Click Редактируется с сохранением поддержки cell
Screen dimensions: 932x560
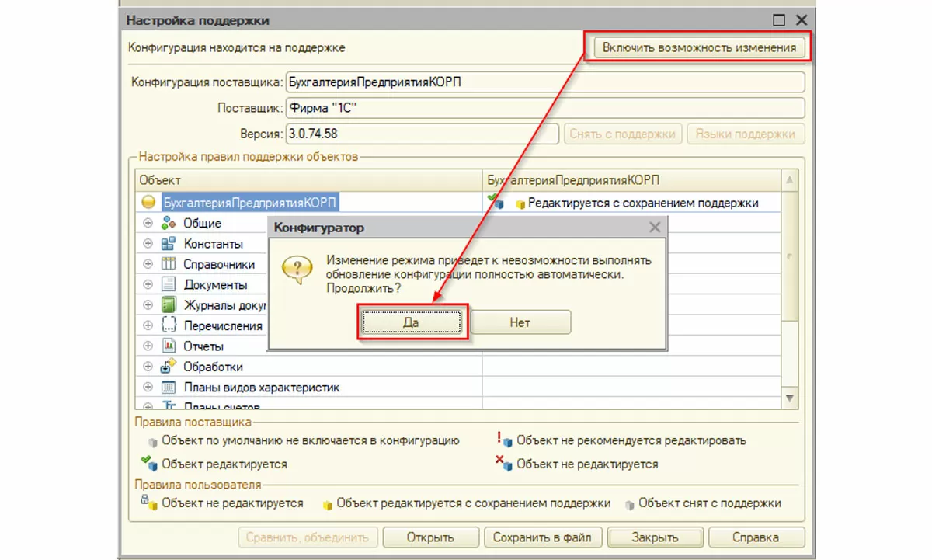click(631, 202)
